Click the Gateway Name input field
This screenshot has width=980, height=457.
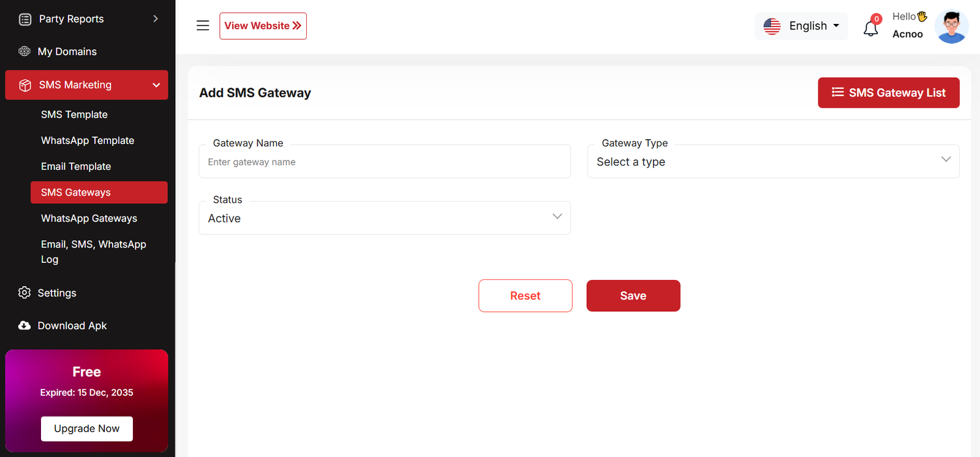(385, 162)
